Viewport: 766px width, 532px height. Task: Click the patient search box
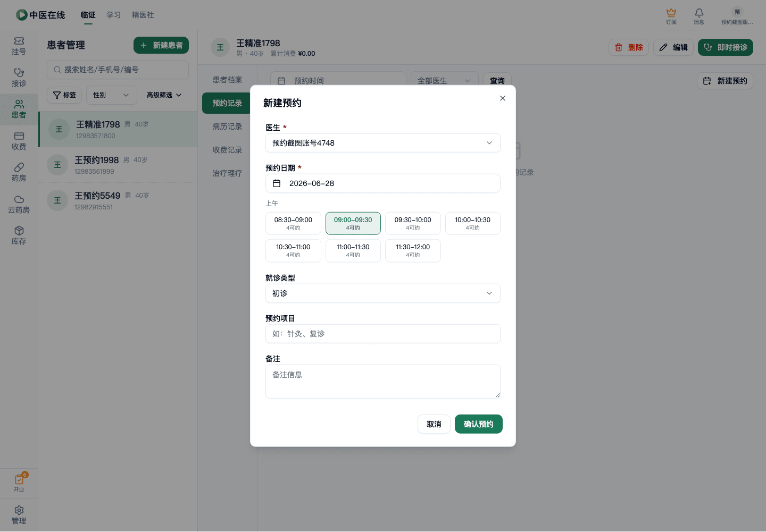(118, 70)
